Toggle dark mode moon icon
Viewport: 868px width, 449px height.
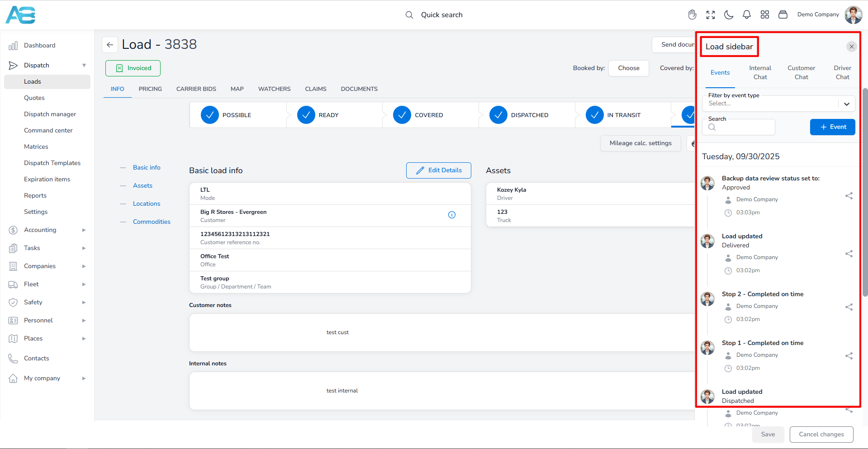pos(728,15)
